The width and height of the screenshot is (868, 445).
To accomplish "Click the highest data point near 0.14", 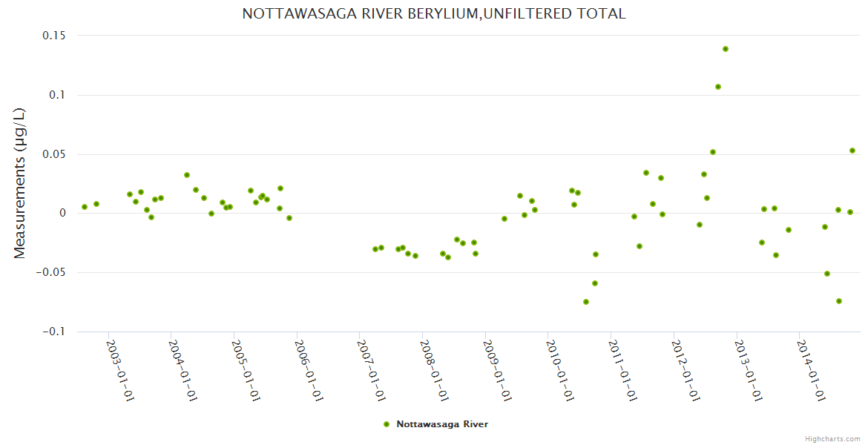I will click(726, 49).
